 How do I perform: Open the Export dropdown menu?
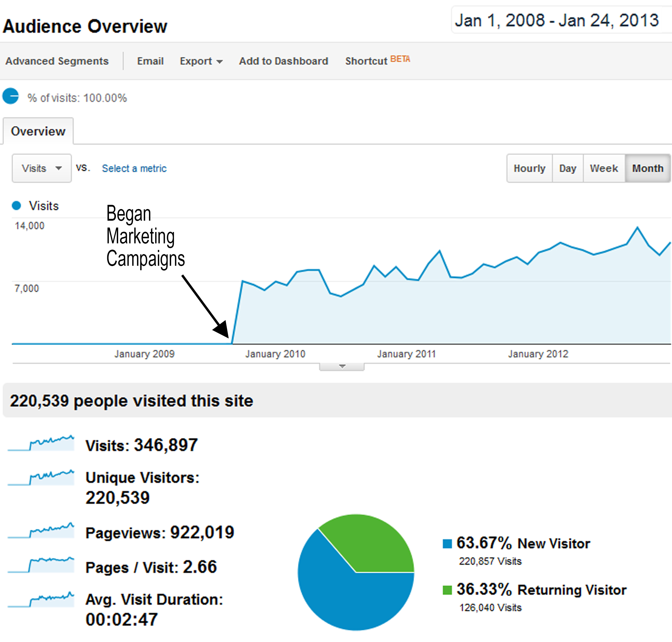201,61
